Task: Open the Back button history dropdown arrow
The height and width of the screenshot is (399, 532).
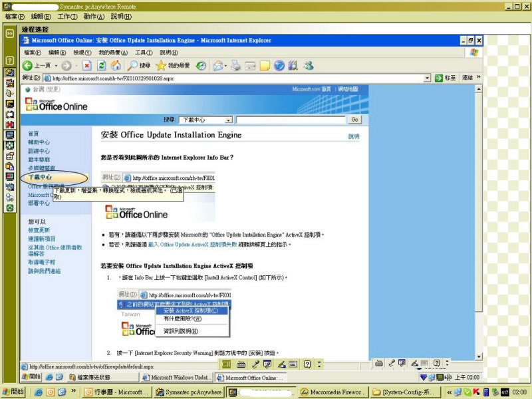Action: [x=56, y=66]
